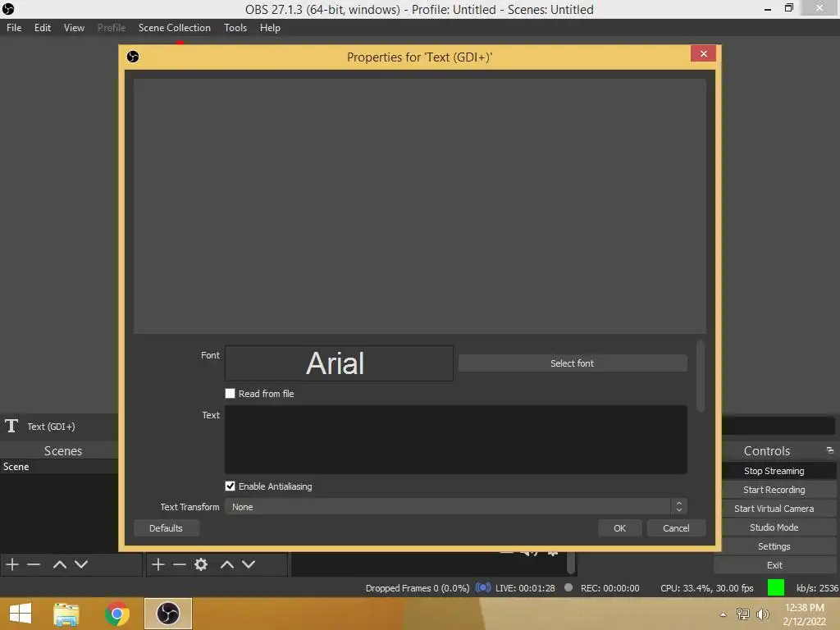840x630 pixels.
Task: Open OBS Settings from Controls
Action: point(774,546)
